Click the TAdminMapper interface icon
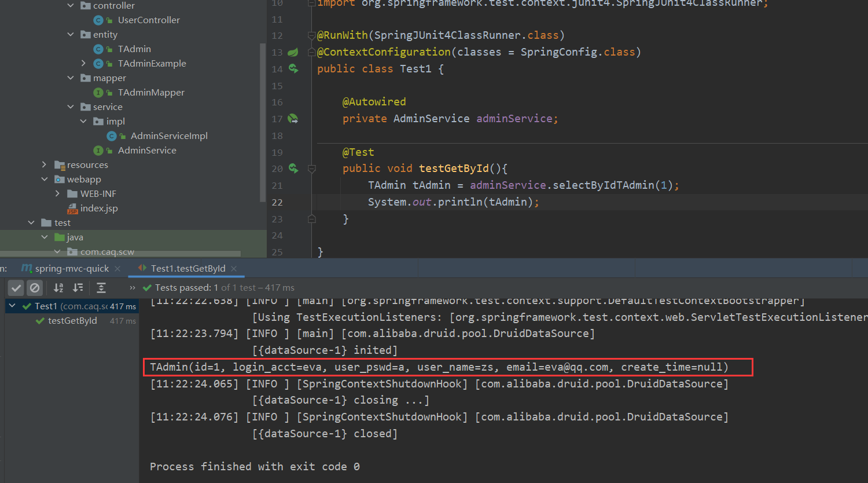This screenshot has width=868, height=483. pyautogui.click(x=98, y=93)
